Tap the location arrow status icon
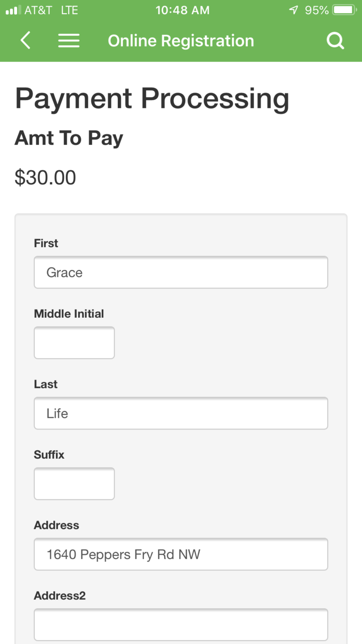362x644 pixels. pos(294,10)
